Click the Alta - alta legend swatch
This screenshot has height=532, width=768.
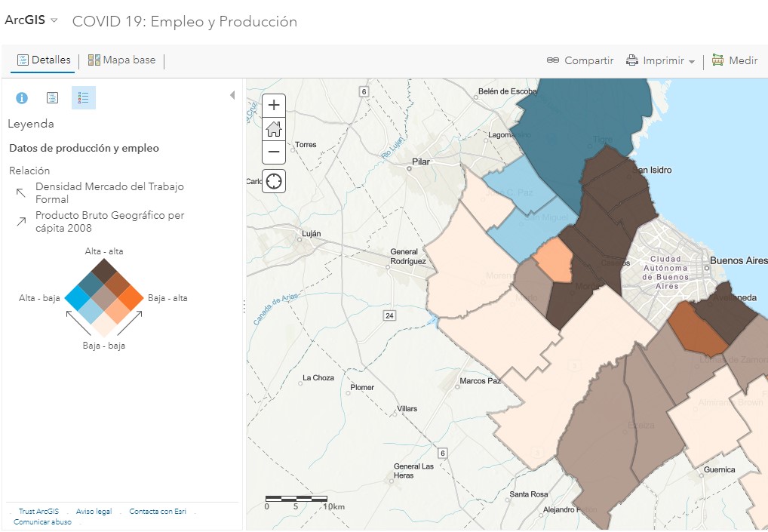pos(104,269)
